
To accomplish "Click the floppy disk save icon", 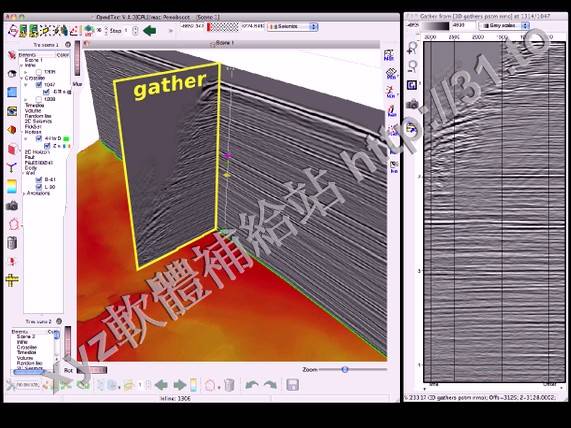I will pos(292,385).
